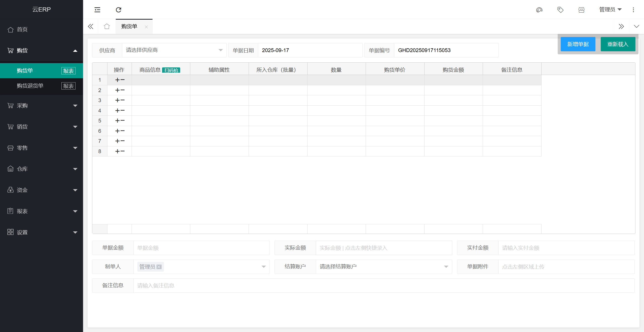Open the vertical three-dot more menu
644x332 pixels.
[633, 10]
